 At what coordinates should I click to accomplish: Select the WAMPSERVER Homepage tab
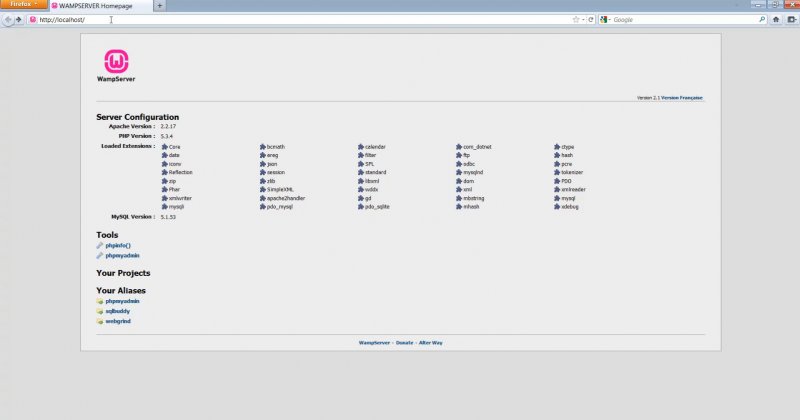coord(100,6)
